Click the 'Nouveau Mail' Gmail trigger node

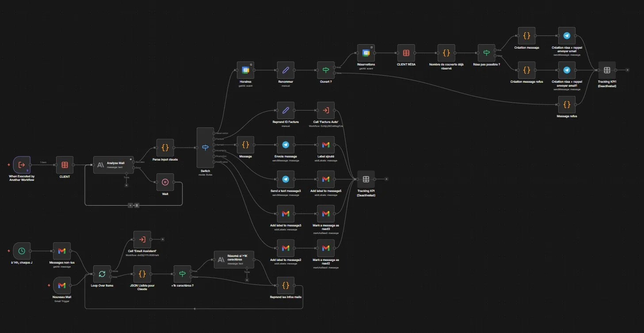62,285
